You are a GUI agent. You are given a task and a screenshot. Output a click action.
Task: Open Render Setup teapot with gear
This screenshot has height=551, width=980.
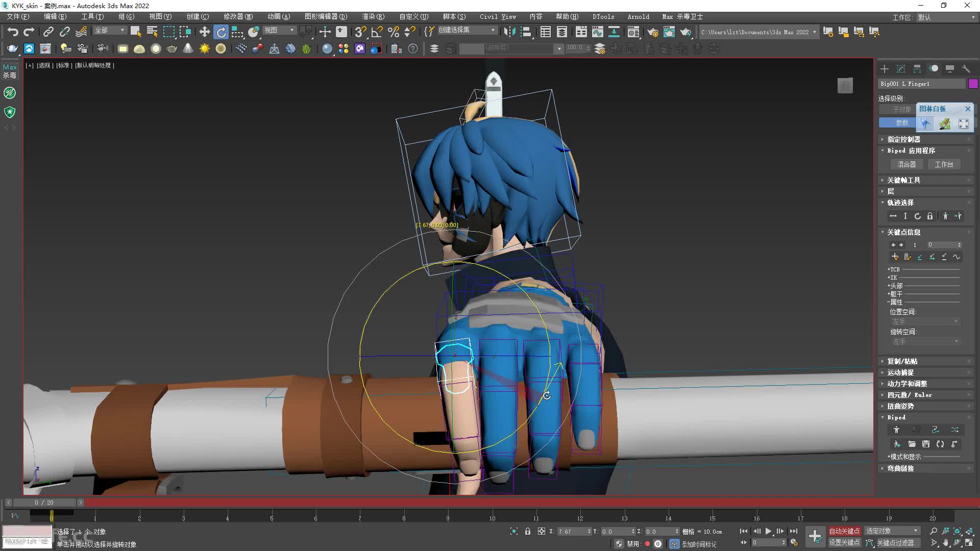tap(652, 32)
